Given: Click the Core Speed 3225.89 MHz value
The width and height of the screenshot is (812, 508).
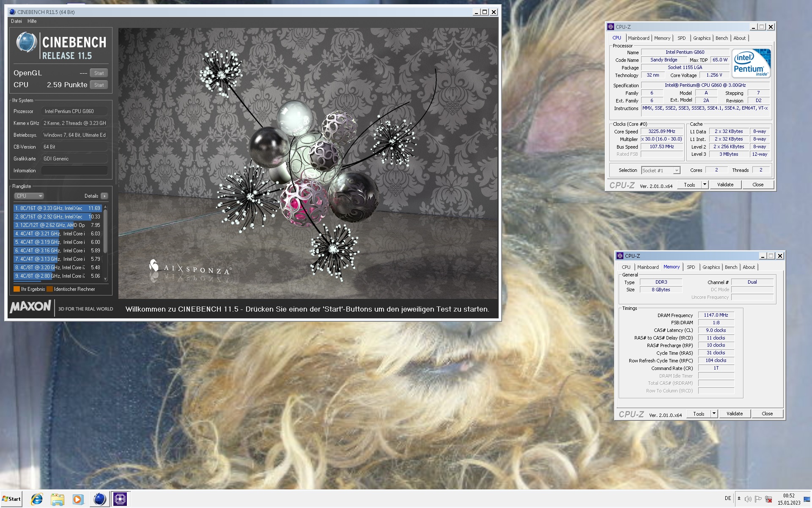Looking at the screenshot, I should pyautogui.click(x=662, y=131).
